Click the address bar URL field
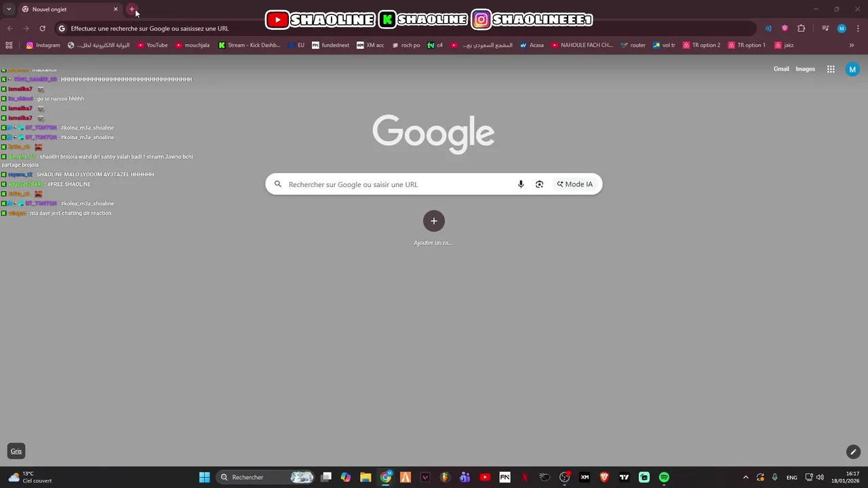This screenshot has width=868, height=488. point(407,28)
